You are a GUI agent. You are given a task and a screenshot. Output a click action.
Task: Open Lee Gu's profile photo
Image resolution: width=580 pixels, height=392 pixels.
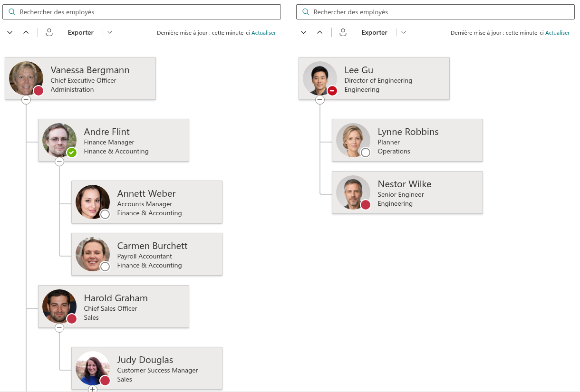coord(320,78)
